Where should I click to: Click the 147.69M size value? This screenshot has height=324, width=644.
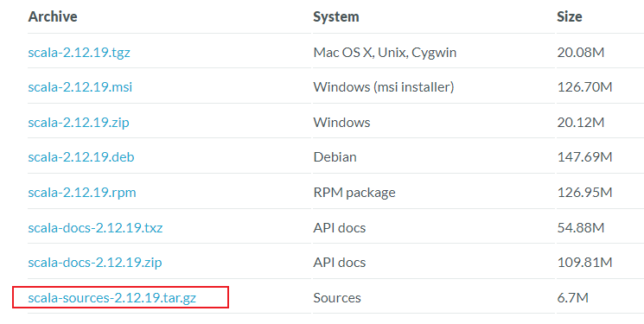tap(584, 157)
